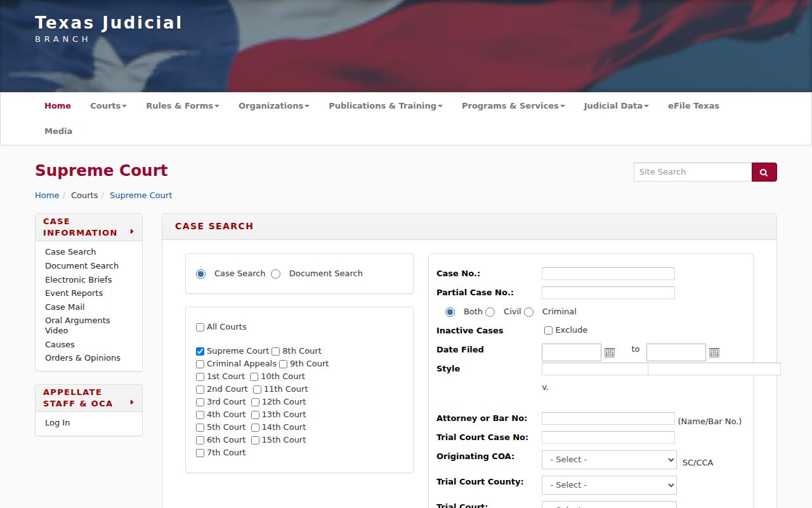Check the 6th Court checkbox

200,440
